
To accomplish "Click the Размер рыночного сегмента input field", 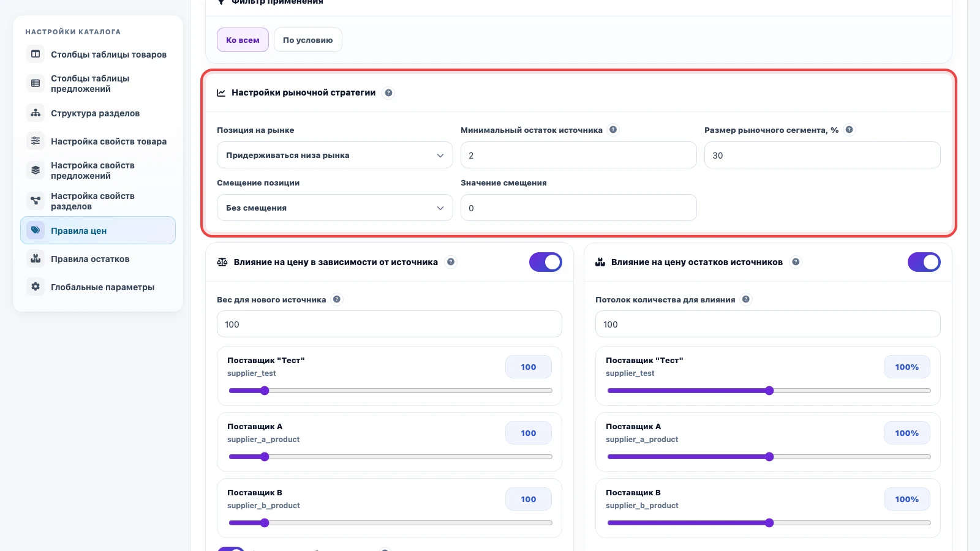I will click(823, 155).
